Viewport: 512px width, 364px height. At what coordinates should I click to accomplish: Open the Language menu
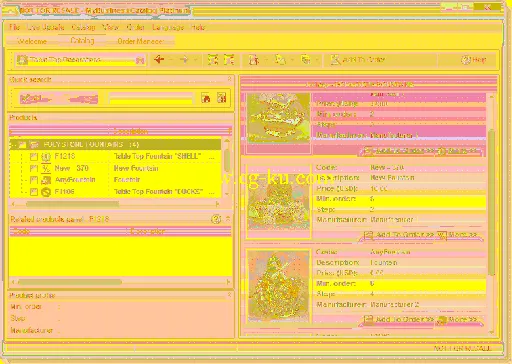click(x=168, y=27)
